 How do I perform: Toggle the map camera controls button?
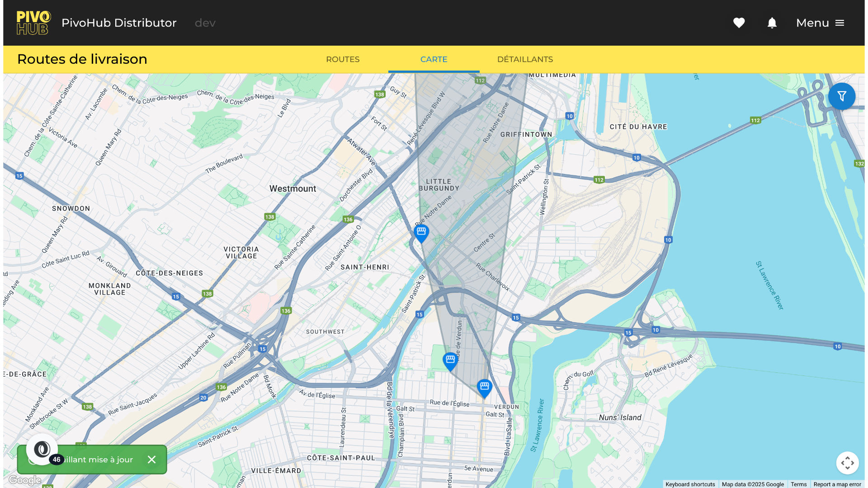click(x=847, y=463)
